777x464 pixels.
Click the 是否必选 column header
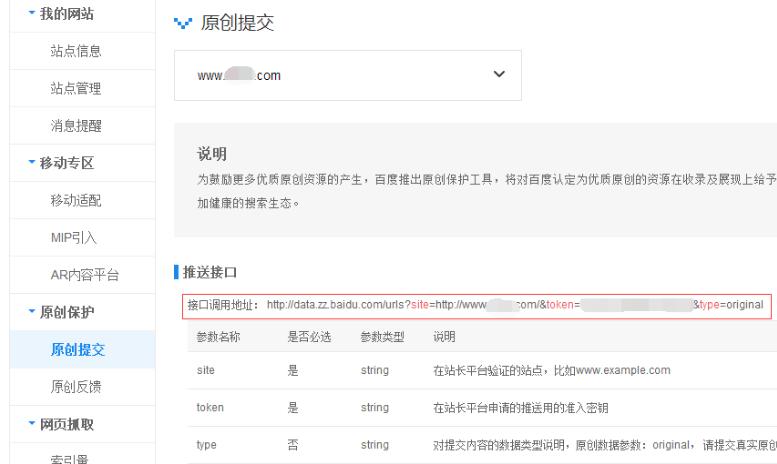click(309, 337)
